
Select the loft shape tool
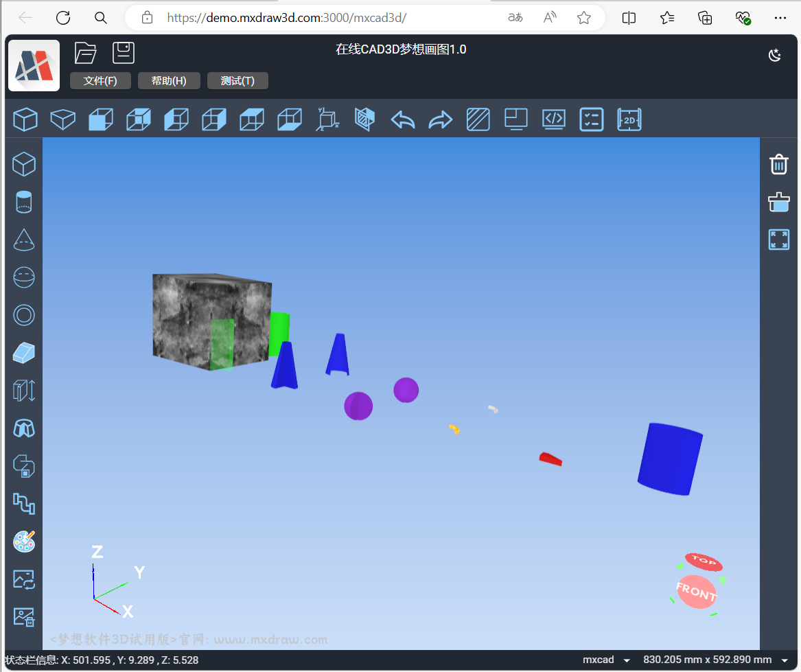[24, 429]
